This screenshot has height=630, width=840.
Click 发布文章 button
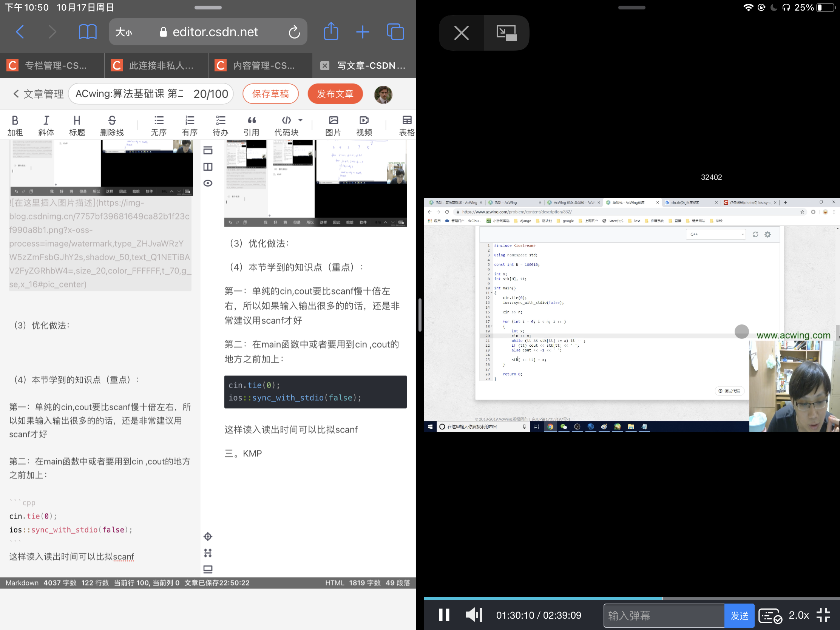click(x=335, y=94)
